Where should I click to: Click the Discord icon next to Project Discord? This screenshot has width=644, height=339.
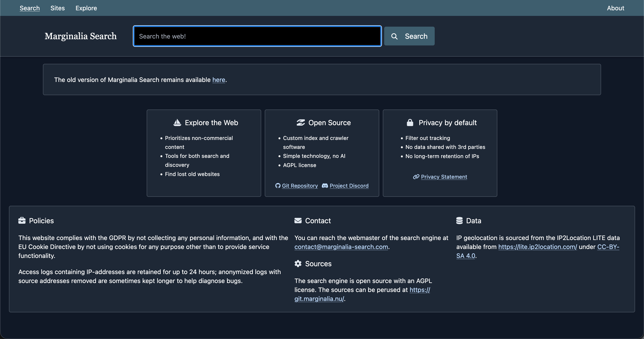tap(325, 186)
